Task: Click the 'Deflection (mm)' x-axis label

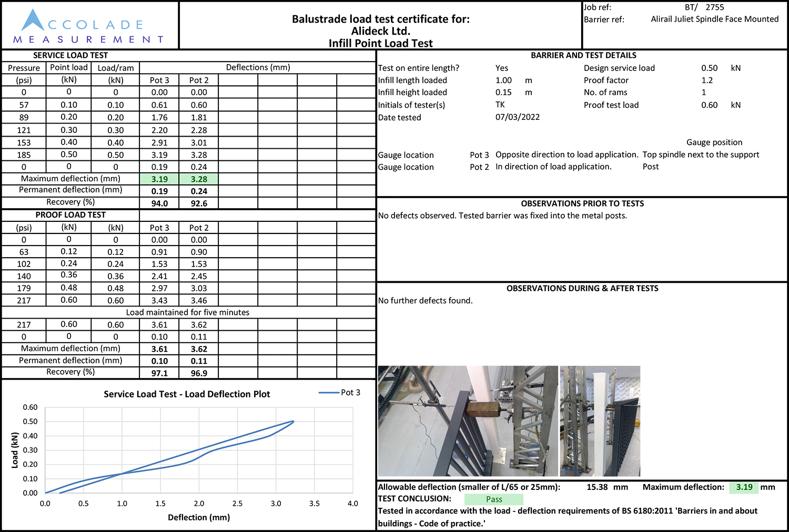Action: (x=199, y=517)
